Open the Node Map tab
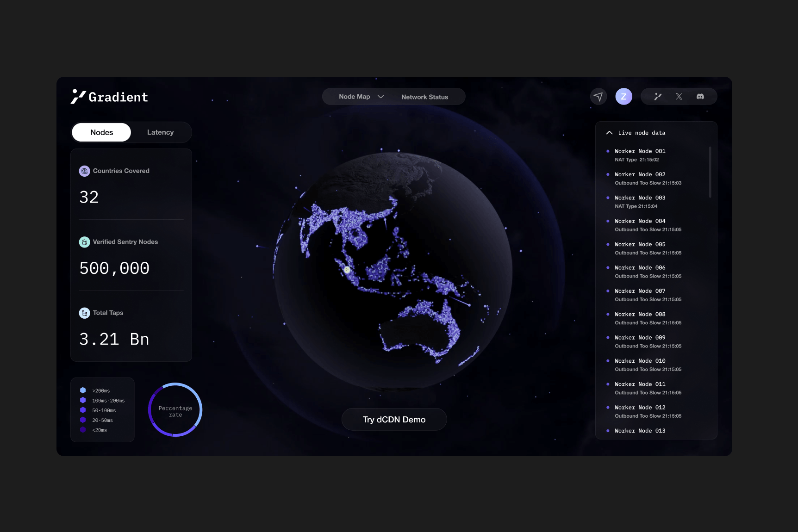798x532 pixels. coord(355,97)
